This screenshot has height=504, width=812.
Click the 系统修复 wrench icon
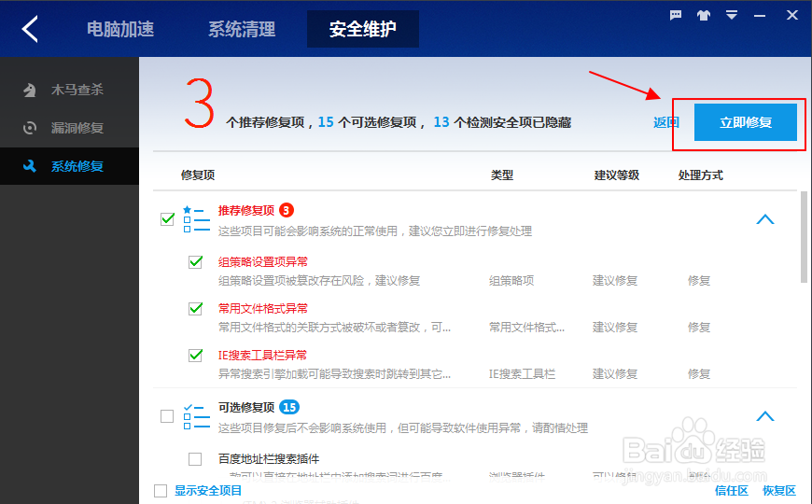click(30, 166)
